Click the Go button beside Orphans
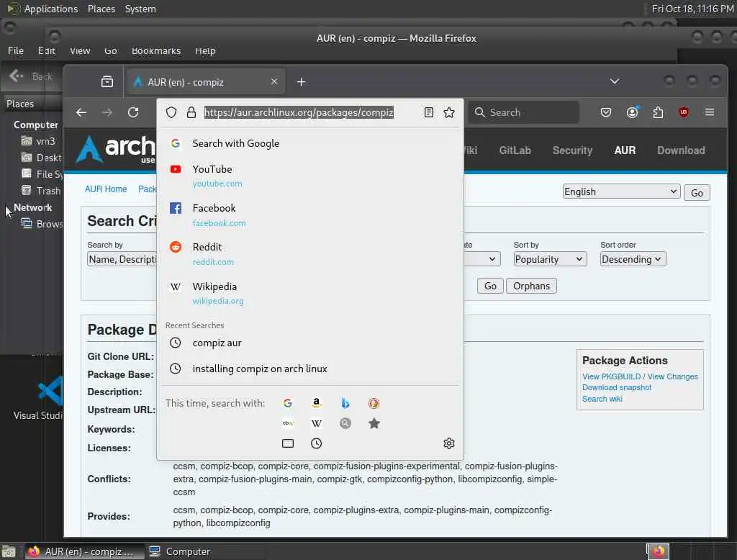This screenshot has width=737, height=560. tap(490, 286)
